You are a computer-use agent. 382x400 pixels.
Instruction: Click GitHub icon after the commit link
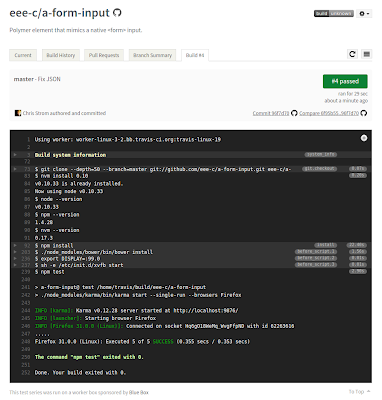point(294,113)
